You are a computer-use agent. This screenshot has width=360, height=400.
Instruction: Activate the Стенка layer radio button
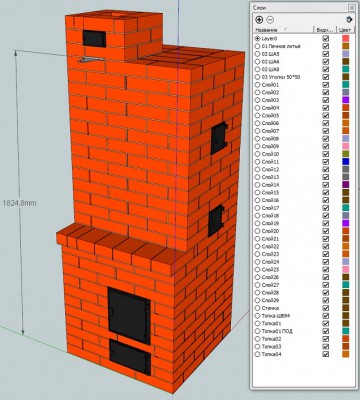(257, 308)
